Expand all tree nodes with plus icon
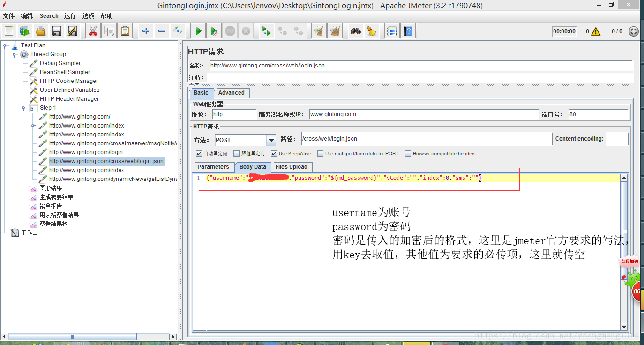Viewport: 644px width, 345px height. (146, 31)
